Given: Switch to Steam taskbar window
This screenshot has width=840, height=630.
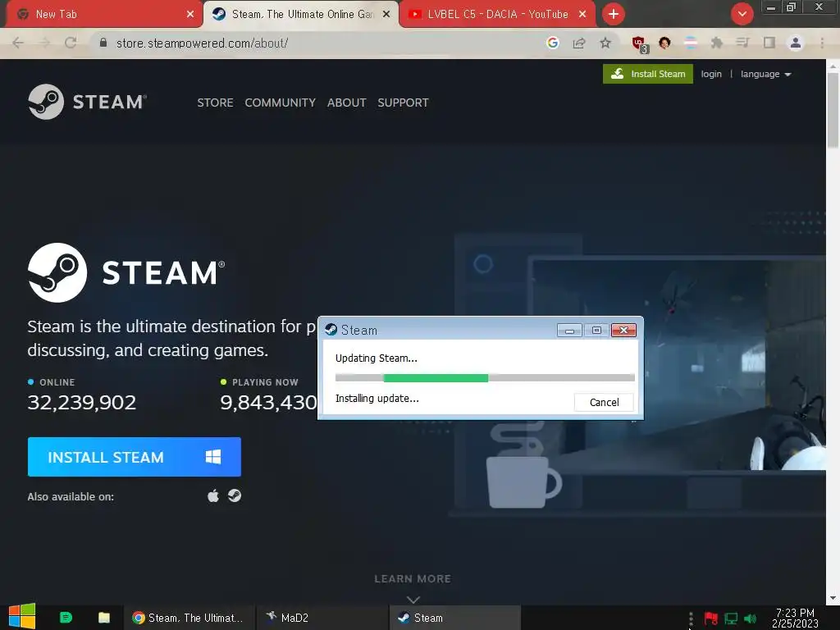Looking at the screenshot, I should [x=454, y=618].
